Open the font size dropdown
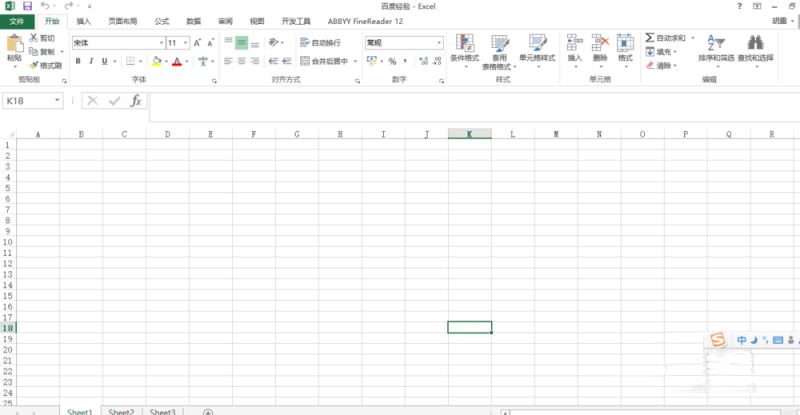 coord(185,43)
